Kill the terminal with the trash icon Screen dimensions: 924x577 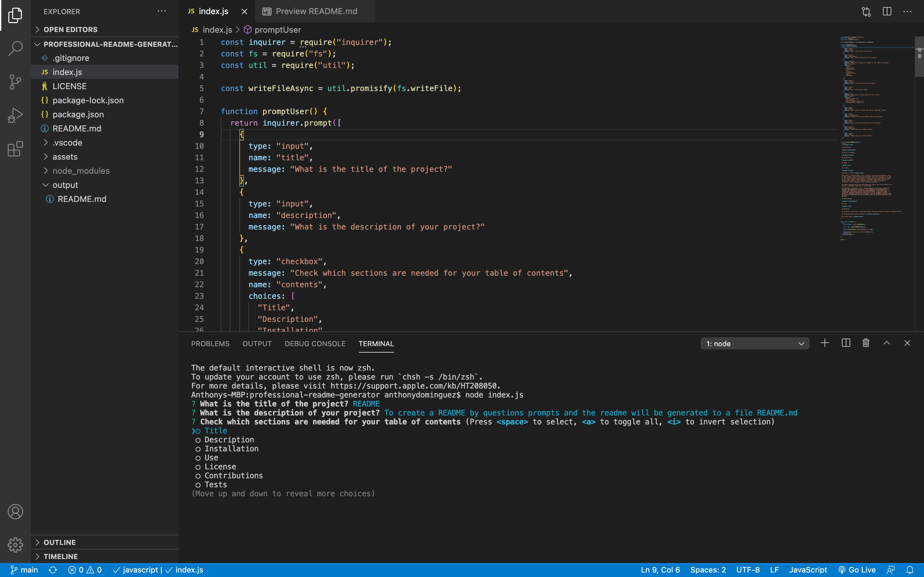pos(865,343)
